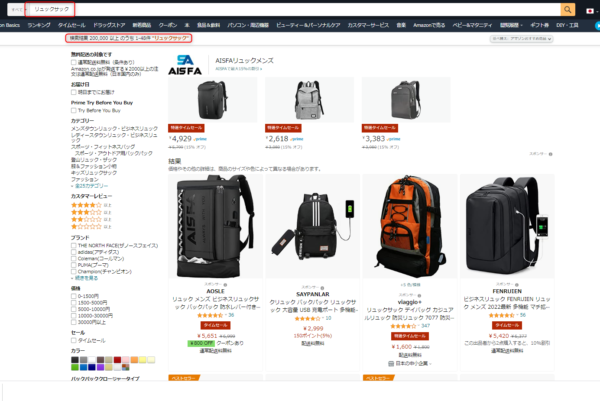Open ランキング in the navigation bar
This screenshot has height=401, width=600.
[x=39, y=25]
